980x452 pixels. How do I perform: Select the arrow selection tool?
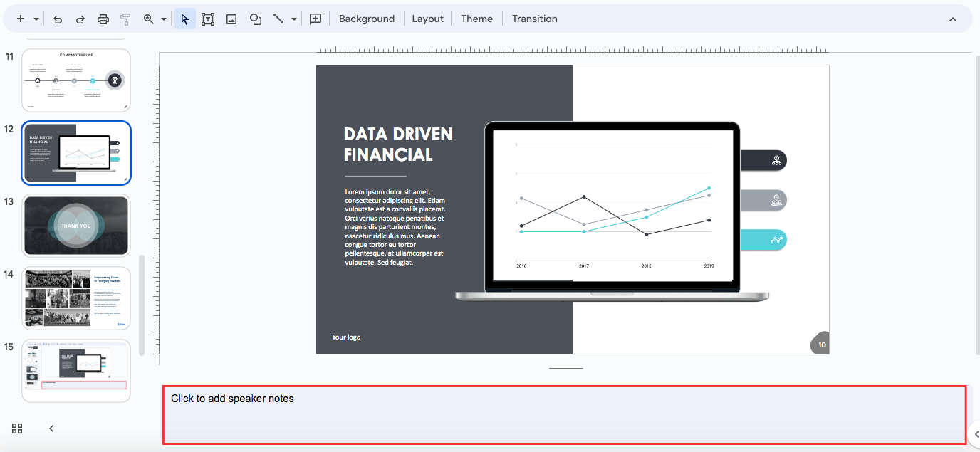point(184,19)
